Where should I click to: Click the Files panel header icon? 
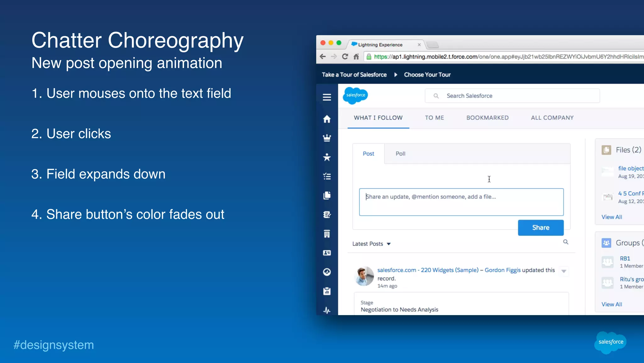(606, 150)
